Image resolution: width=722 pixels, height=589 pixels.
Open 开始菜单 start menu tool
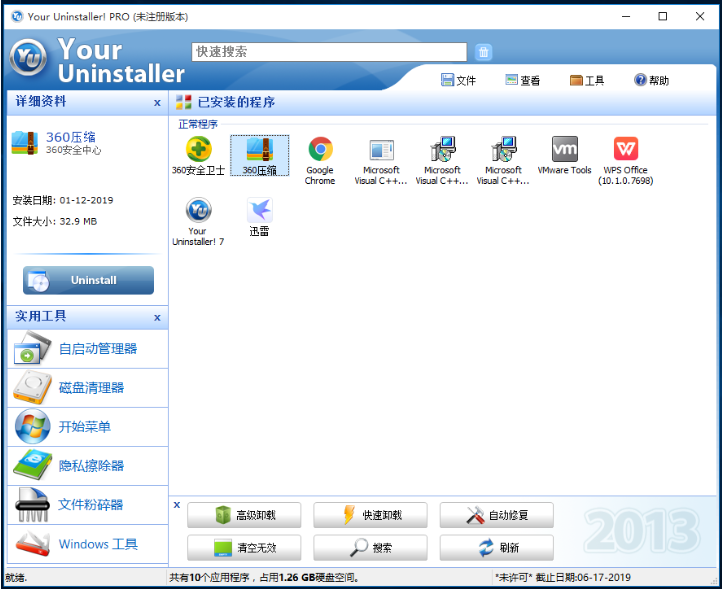pos(87,427)
